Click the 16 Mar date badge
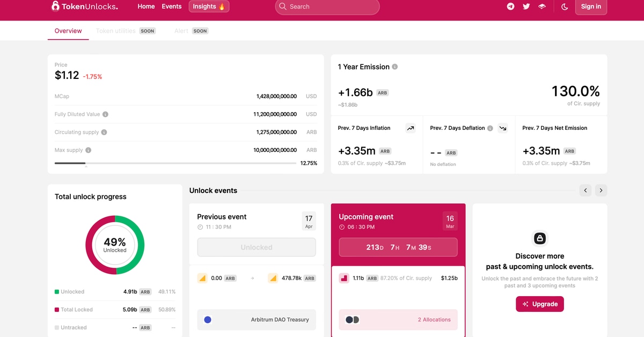This screenshot has height=337, width=644. (450, 221)
